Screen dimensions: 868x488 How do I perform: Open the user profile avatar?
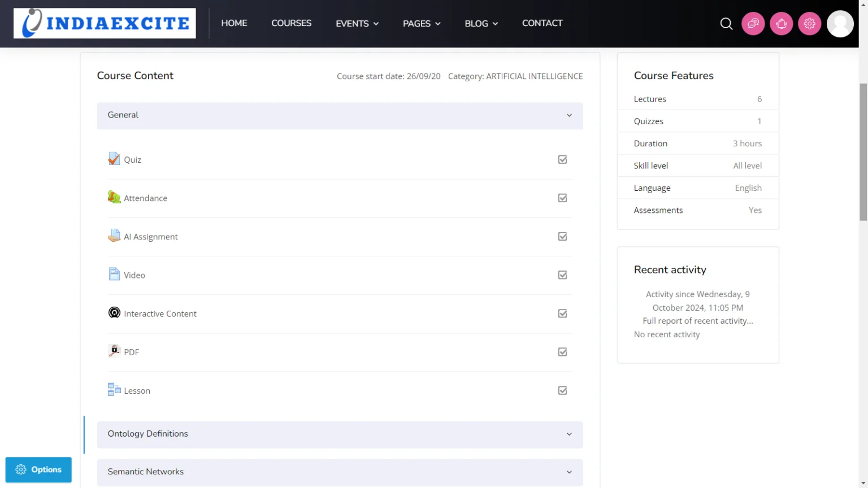click(x=840, y=24)
